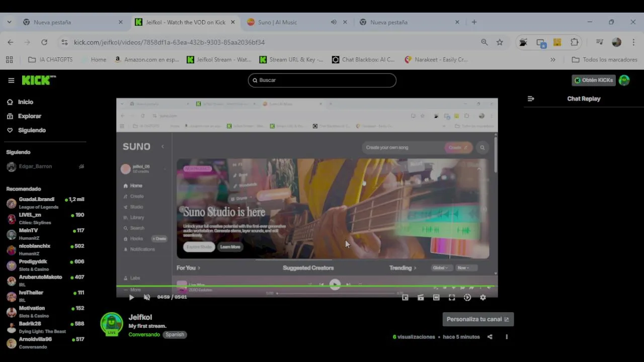
Task: Go back in browser
Action: [11, 42]
